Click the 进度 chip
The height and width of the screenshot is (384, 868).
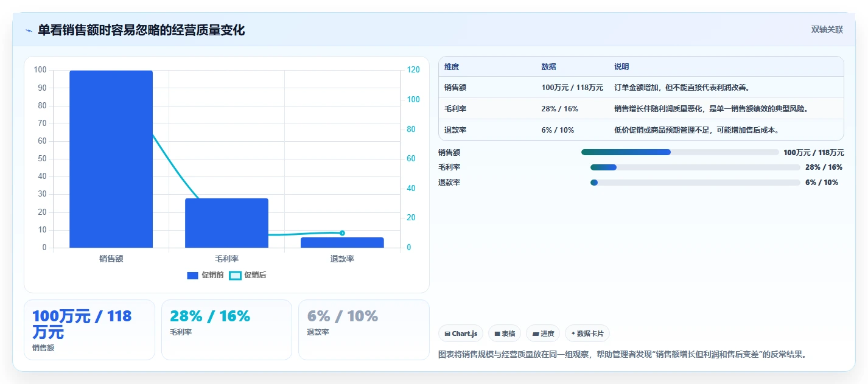(x=543, y=333)
